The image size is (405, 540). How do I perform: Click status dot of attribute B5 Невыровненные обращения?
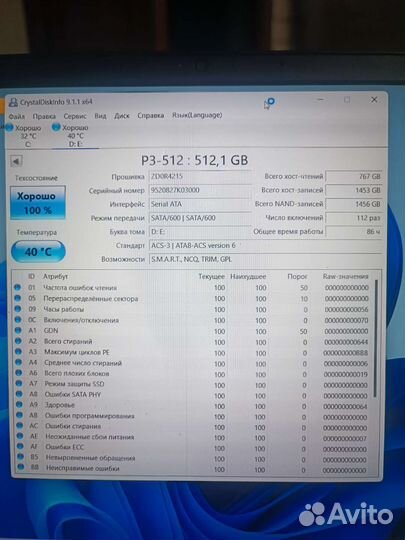[20, 457]
